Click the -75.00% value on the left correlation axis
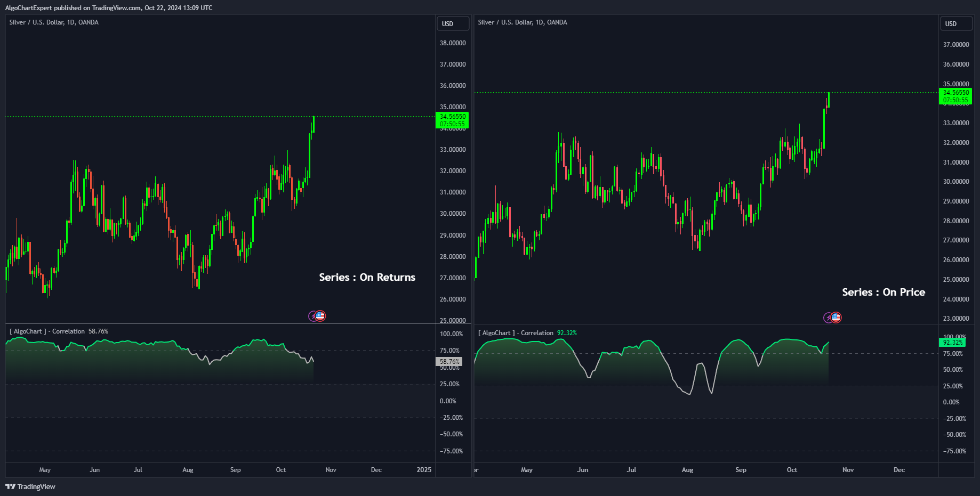980x496 pixels. point(451,451)
